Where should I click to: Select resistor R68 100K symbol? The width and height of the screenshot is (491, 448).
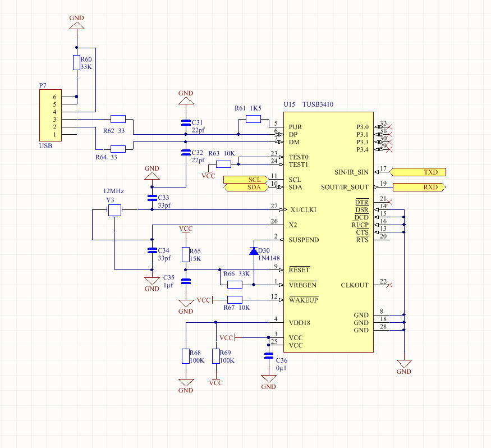[x=186, y=356]
